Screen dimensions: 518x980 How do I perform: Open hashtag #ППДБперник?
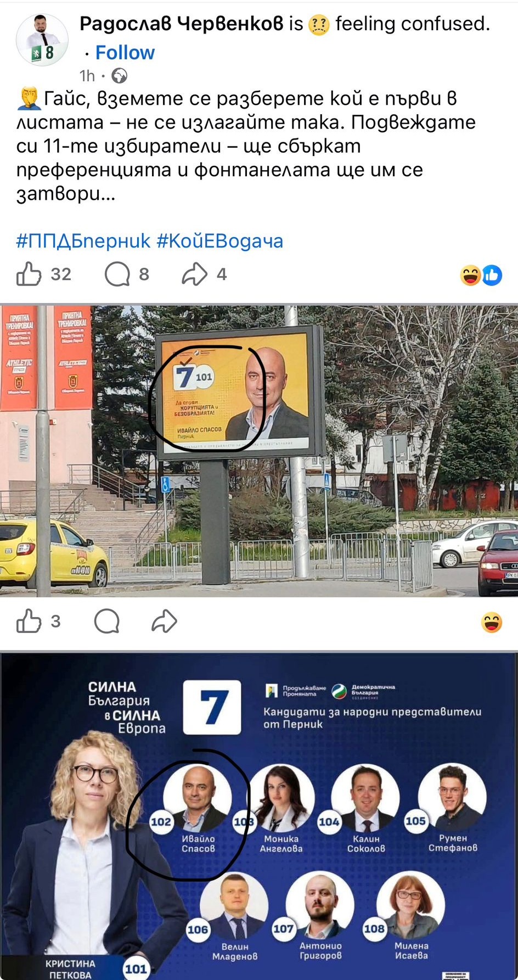(x=83, y=241)
